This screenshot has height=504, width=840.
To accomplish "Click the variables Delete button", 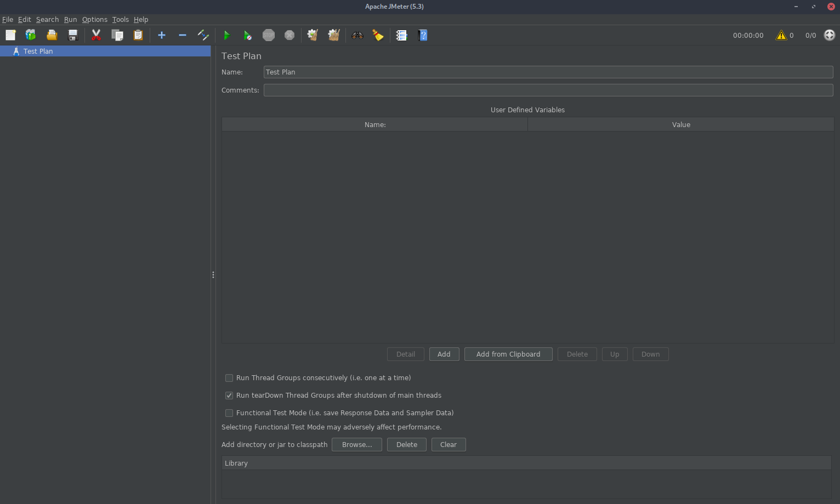I will [577, 354].
